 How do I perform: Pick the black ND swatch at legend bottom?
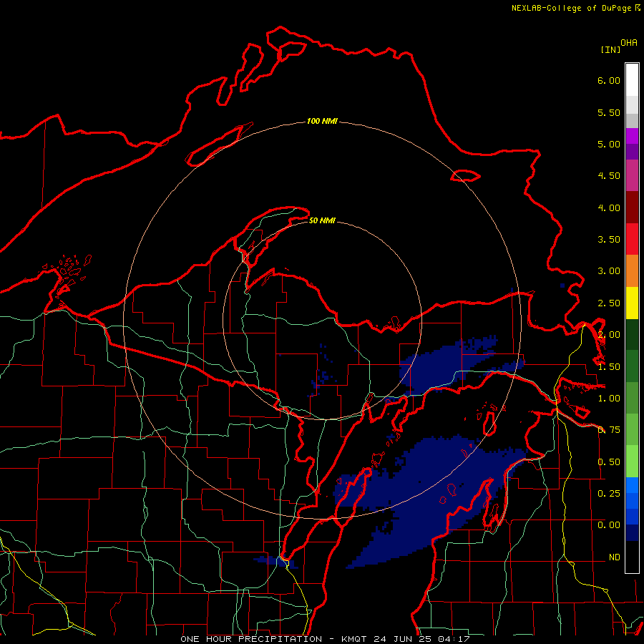(x=632, y=557)
